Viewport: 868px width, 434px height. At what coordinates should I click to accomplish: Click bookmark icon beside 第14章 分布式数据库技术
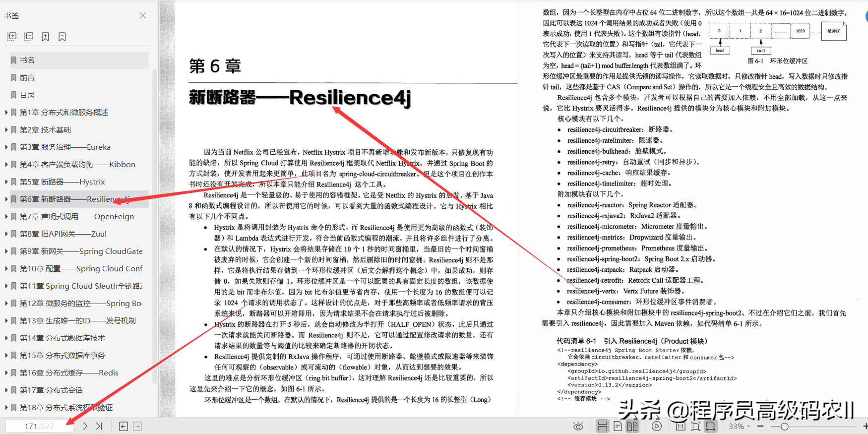pyautogui.click(x=14, y=338)
